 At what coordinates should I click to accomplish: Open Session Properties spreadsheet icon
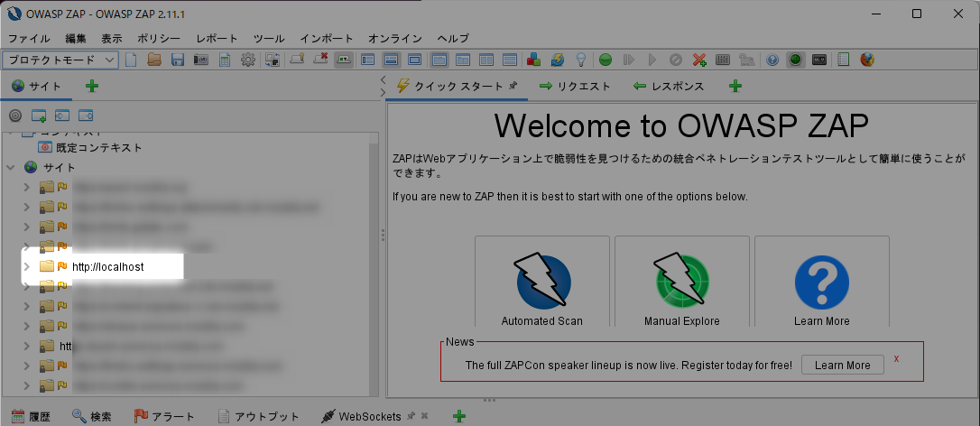(225, 60)
